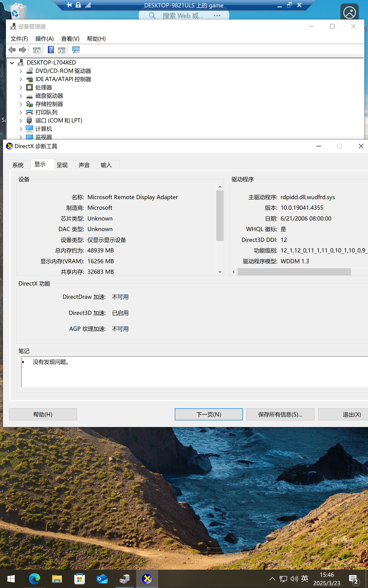Click the action pane toolbar icon with green arrow
368x588 pixels.
(x=62, y=50)
